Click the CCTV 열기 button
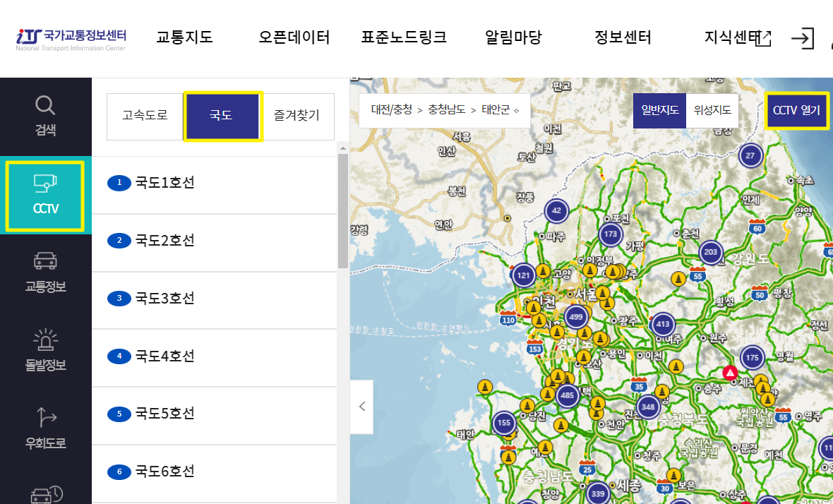This screenshot has width=833, height=504. pos(796,110)
